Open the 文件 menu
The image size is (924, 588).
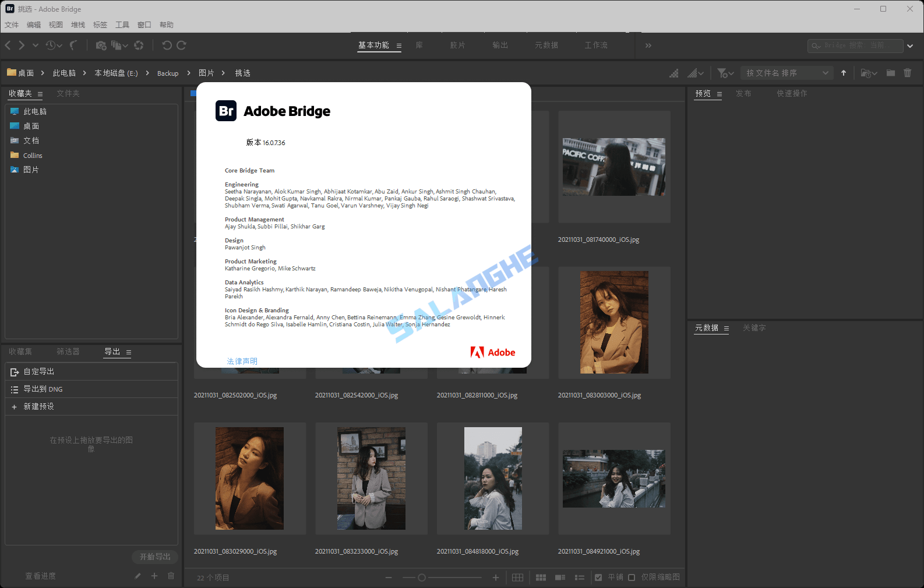(12, 25)
